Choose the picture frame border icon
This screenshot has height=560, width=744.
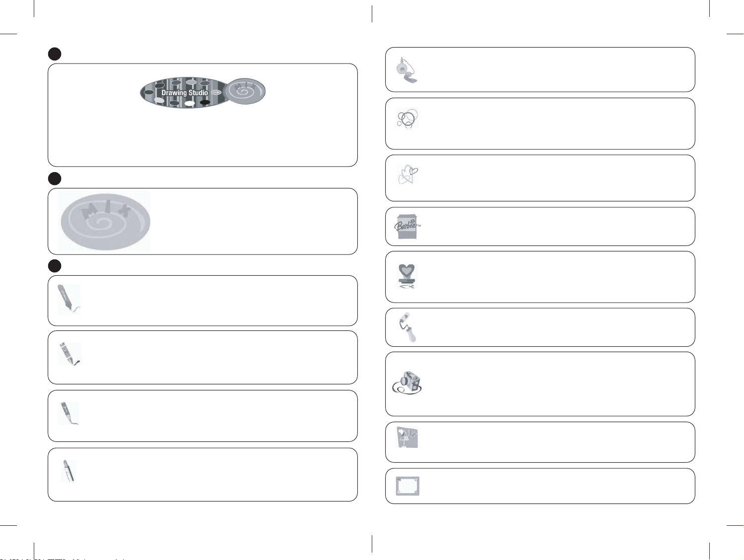tap(407, 486)
